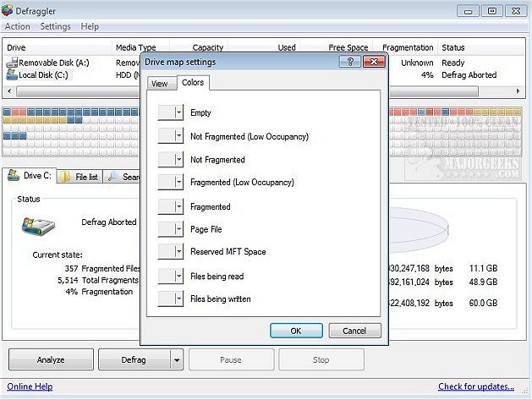
Task: Select the Colors tab
Action: 193,82
